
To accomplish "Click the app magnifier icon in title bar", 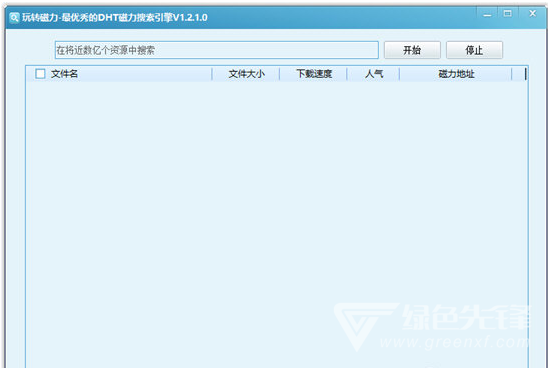I will coord(14,17).
